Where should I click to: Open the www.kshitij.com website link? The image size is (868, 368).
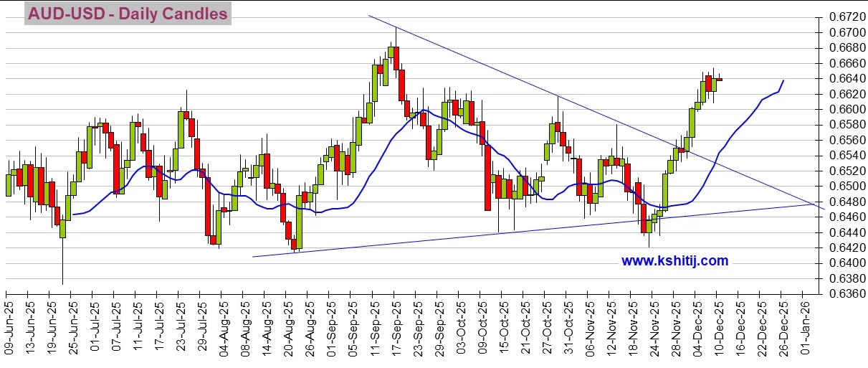pos(674,261)
